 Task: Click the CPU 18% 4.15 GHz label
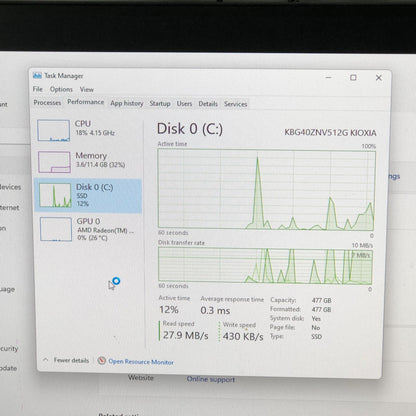[95, 128]
